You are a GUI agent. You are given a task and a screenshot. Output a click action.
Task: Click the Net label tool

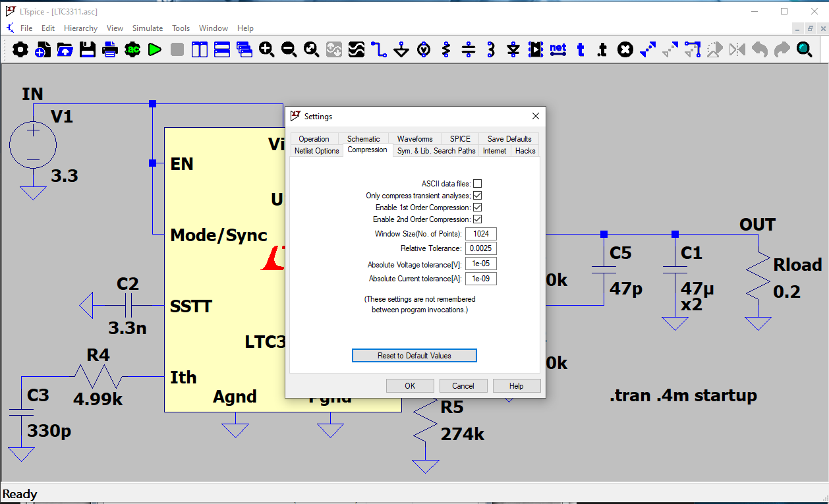pos(558,49)
